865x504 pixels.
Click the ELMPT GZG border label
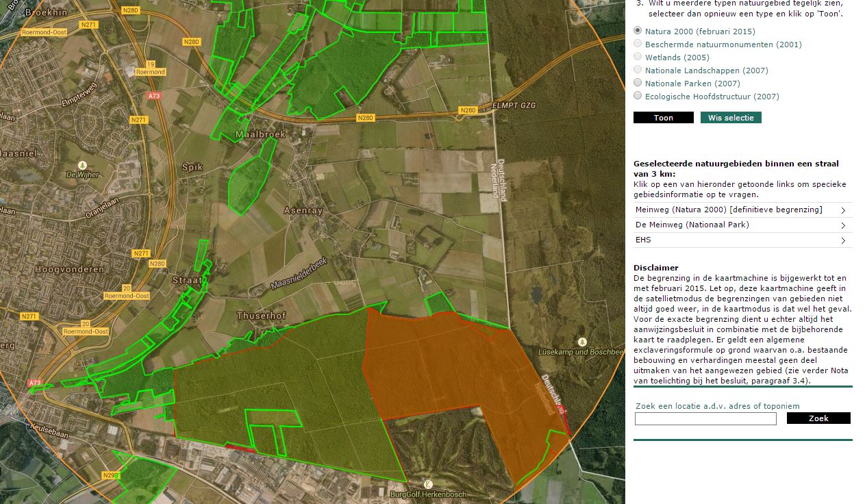click(514, 105)
